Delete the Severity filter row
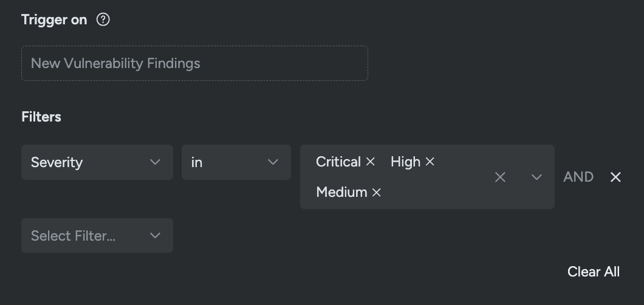Viewport: 644px width, 305px height. click(615, 177)
